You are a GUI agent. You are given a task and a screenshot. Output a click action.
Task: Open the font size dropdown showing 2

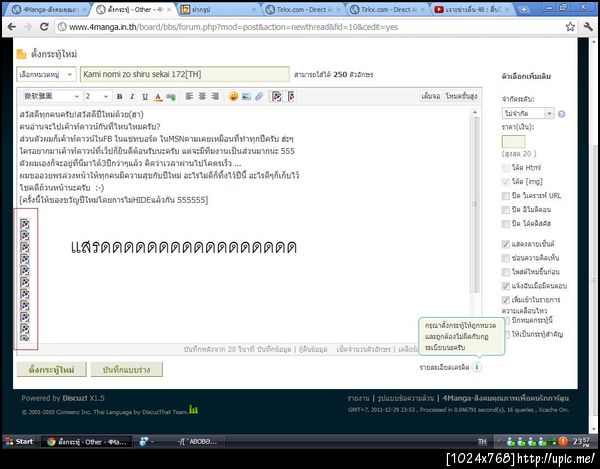click(97, 96)
